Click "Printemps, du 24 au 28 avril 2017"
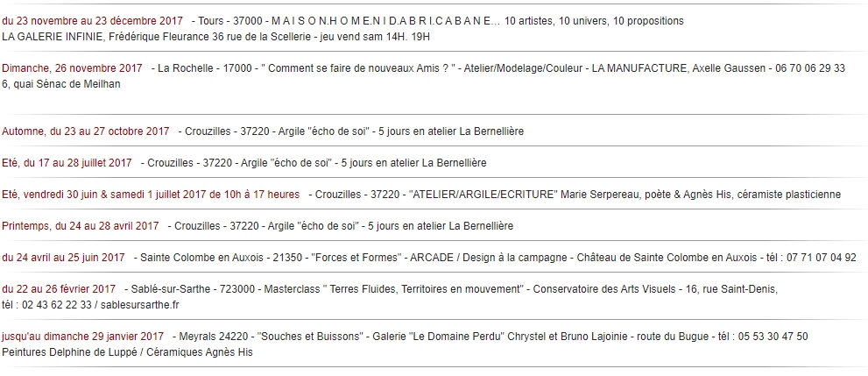The height and width of the screenshot is (376, 868). coord(81,226)
